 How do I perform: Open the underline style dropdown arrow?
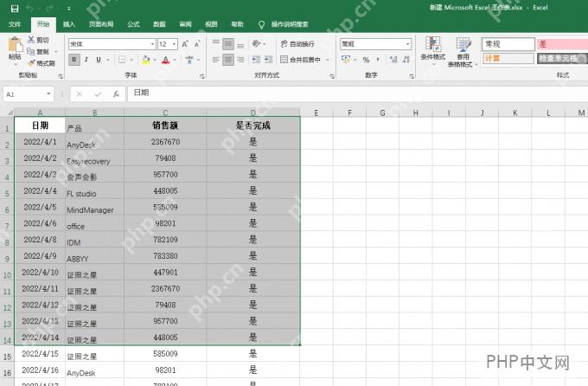pos(108,60)
